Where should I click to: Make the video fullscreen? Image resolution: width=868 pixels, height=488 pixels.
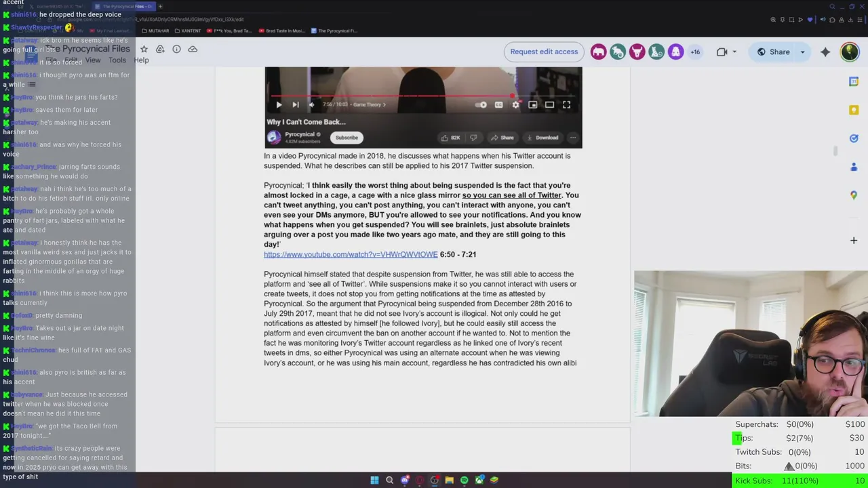click(x=566, y=104)
